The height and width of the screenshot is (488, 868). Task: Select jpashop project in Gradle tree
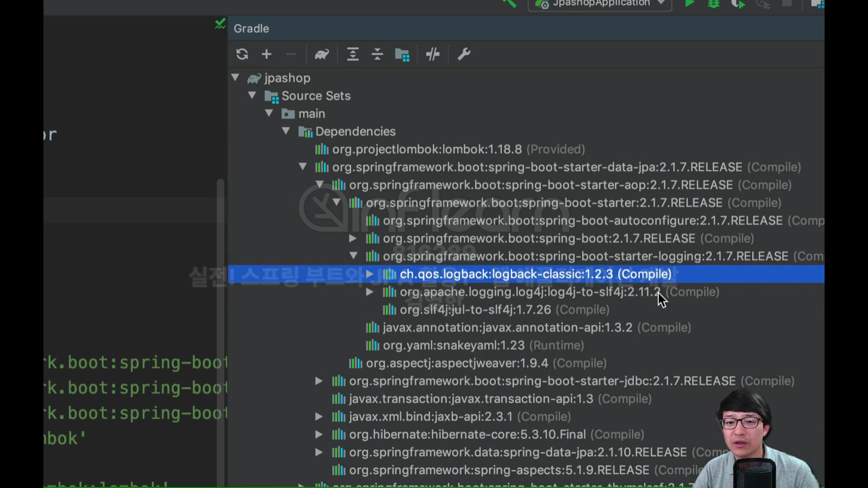click(287, 78)
